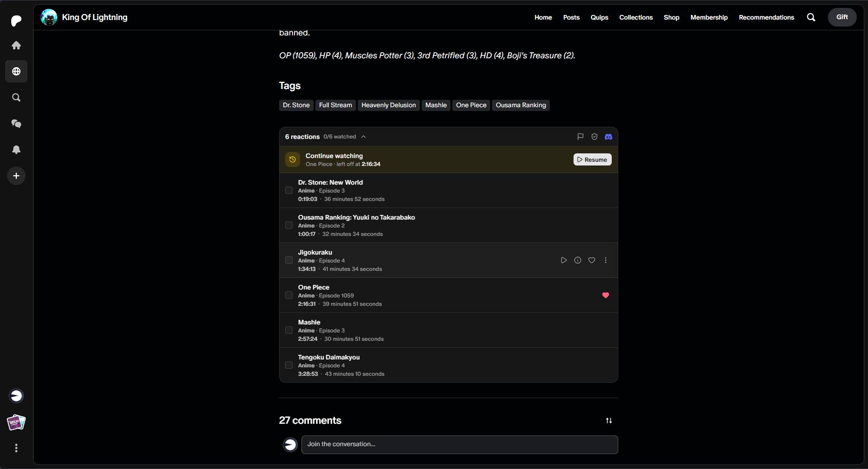Screen dimensions: 868x469
Task: Open the King Of Lightning creator title
Action: [x=95, y=17]
